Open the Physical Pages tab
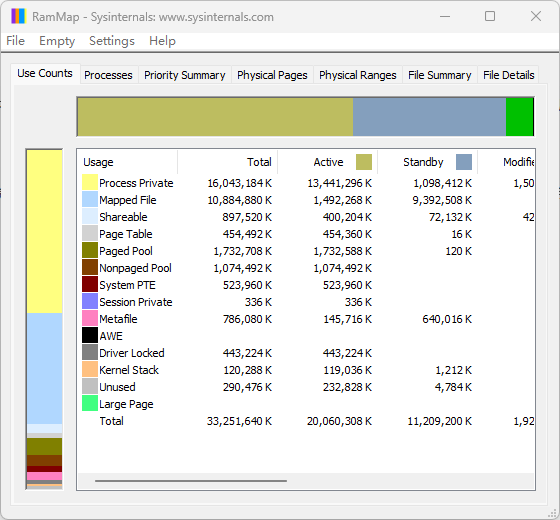The width and height of the screenshot is (560, 520). [x=272, y=75]
